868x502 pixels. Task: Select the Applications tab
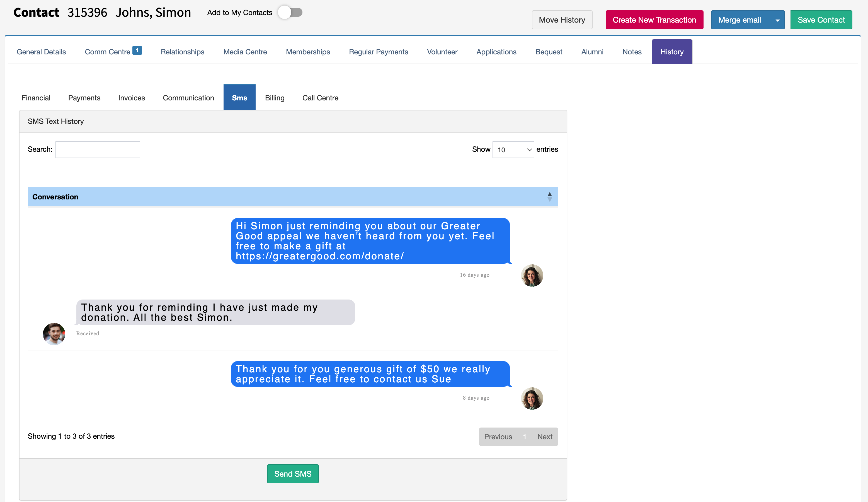[x=496, y=52]
